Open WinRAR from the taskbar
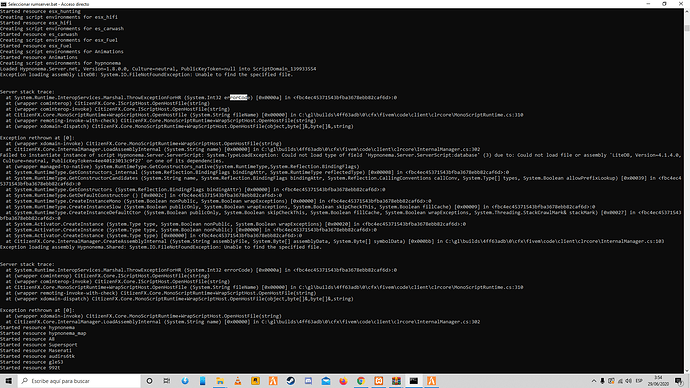The image size is (690, 388). 396,381
